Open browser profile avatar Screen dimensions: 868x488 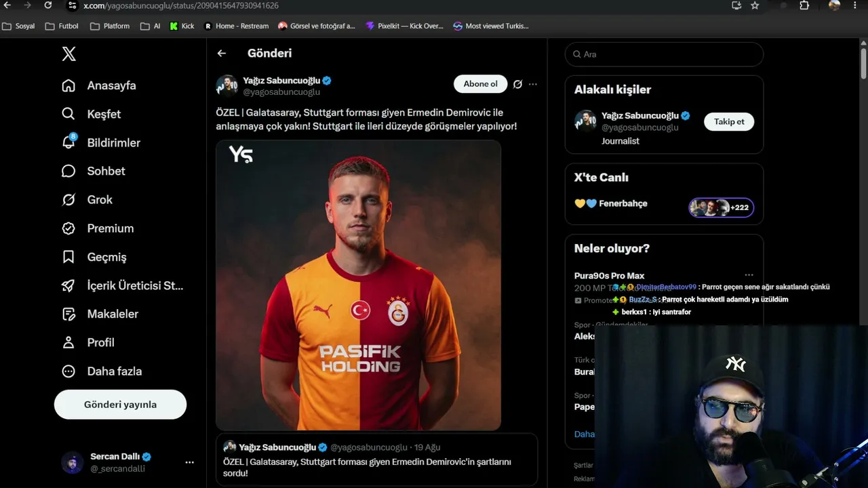[834, 5]
